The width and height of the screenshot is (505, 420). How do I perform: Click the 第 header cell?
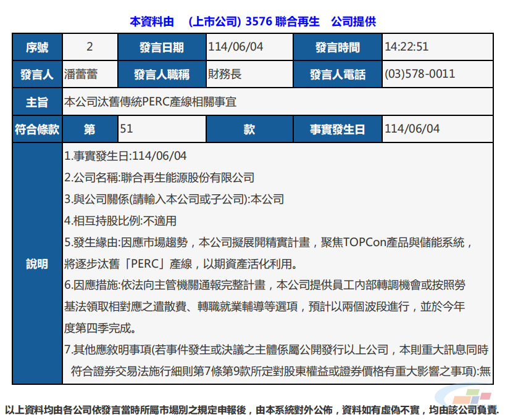tap(90, 129)
